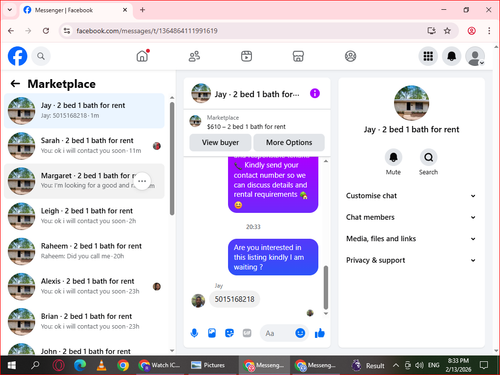Image resolution: width=500 pixels, height=375 pixels.
Task: Attach a file with the photo icon
Action: [212, 333]
